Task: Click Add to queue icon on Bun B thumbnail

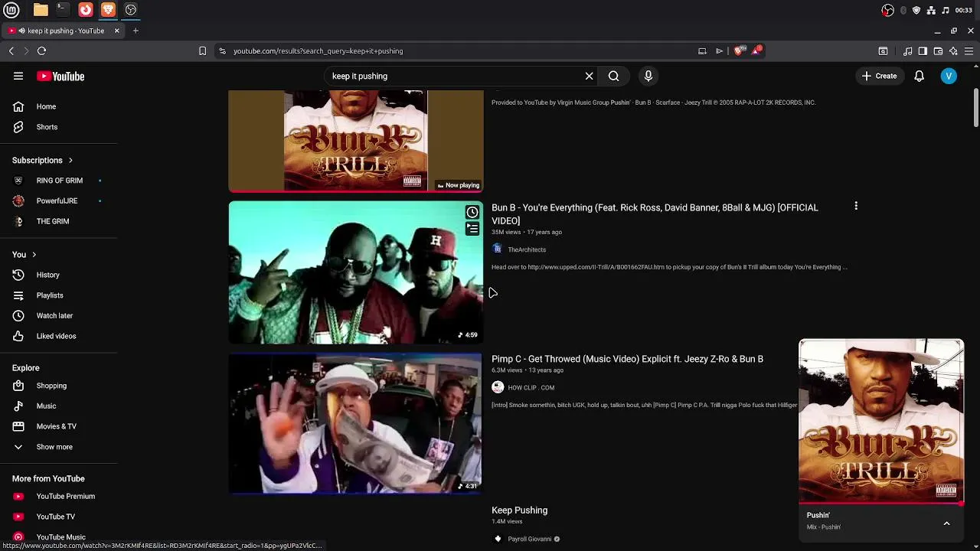Action: pos(472,228)
